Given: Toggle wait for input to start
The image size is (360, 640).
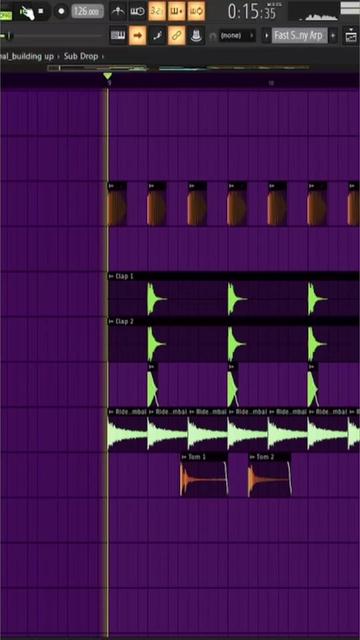Looking at the screenshot, I should click(138, 11).
